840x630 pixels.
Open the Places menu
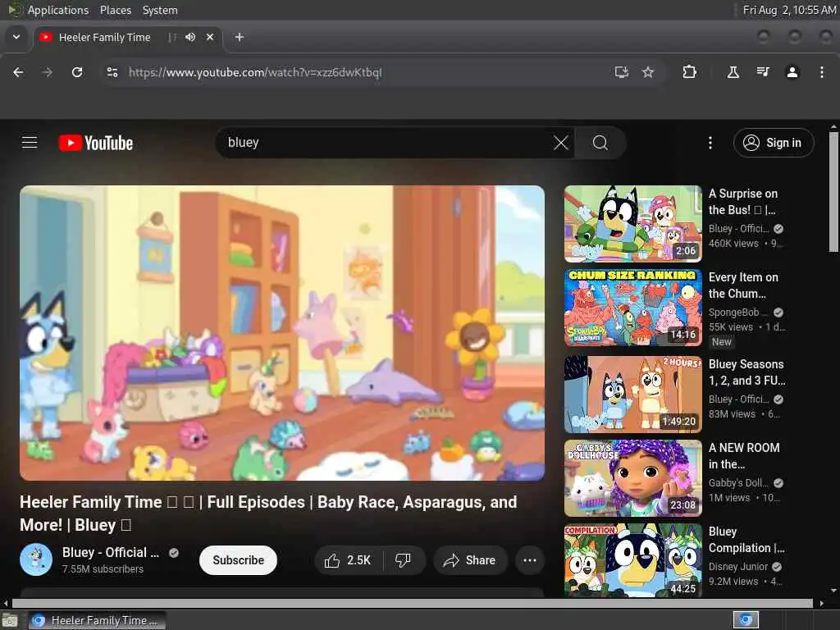point(115,10)
